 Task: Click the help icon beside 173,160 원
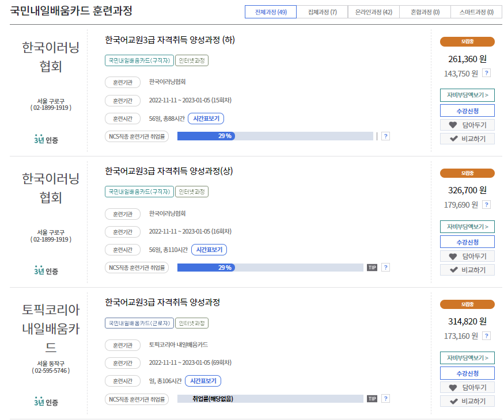click(486, 336)
